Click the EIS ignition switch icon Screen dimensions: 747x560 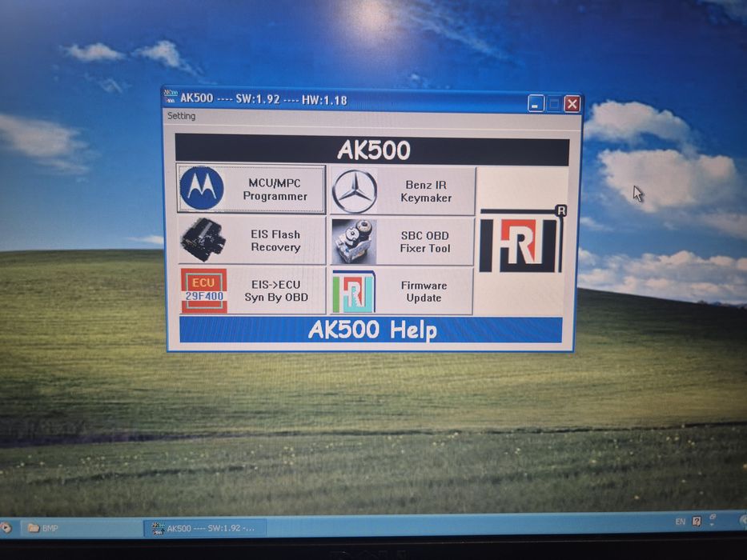(x=203, y=240)
